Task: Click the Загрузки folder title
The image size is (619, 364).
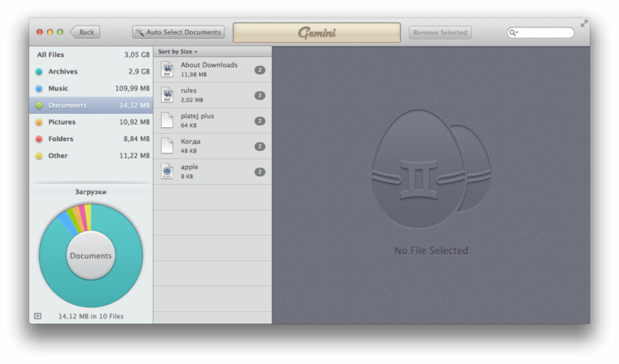Action: 91,191
